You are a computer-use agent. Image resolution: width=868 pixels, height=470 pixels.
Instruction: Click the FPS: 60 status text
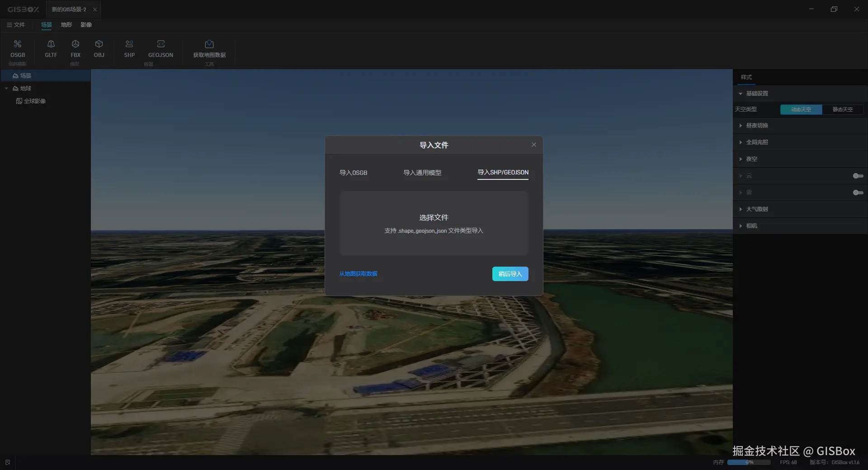(788, 462)
